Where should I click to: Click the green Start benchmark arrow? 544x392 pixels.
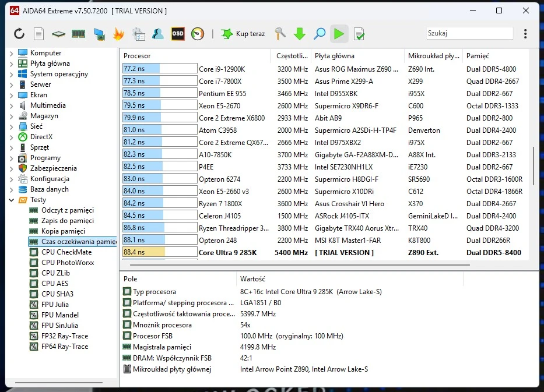coord(339,34)
